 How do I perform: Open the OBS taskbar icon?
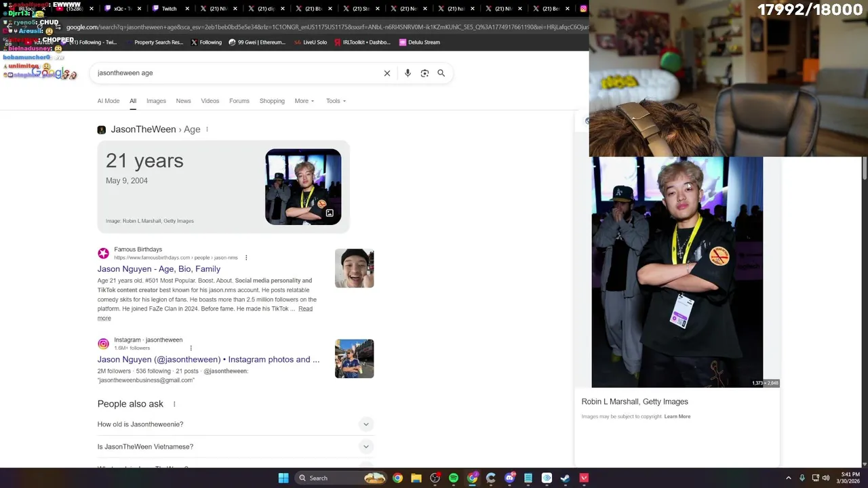click(435, 478)
